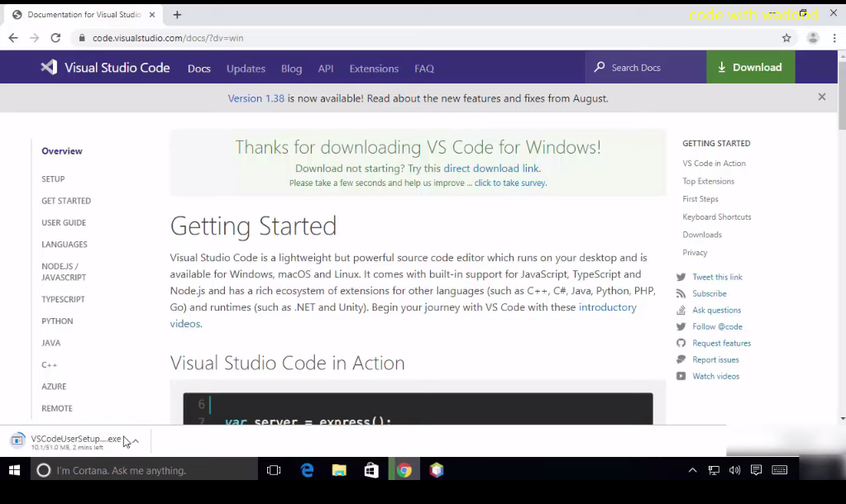Expand the USER GUIDE sidebar section

pyautogui.click(x=64, y=222)
